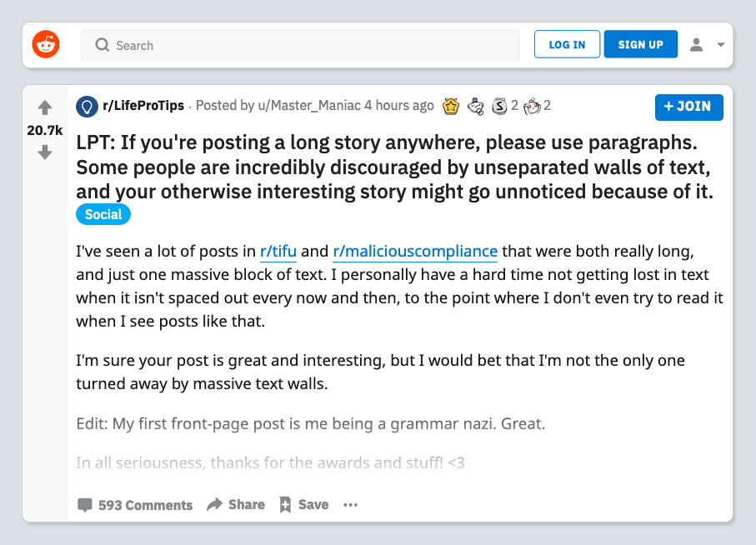Click the Reddit logo icon

tap(46, 44)
